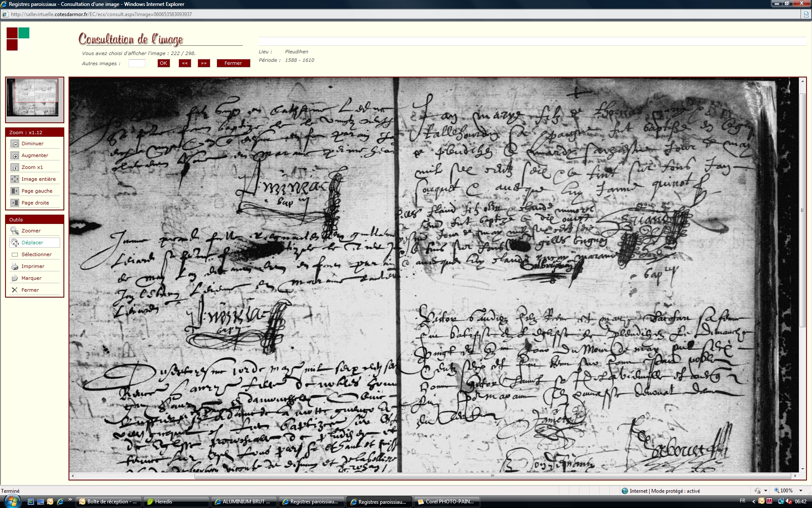The height and width of the screenshot is (508, 812).
Task: Activate the Déplacer hand tool
Action: tap(15, 243)
